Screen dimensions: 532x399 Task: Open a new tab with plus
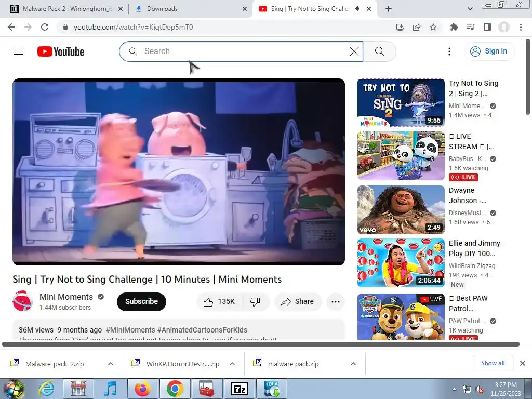389,9
